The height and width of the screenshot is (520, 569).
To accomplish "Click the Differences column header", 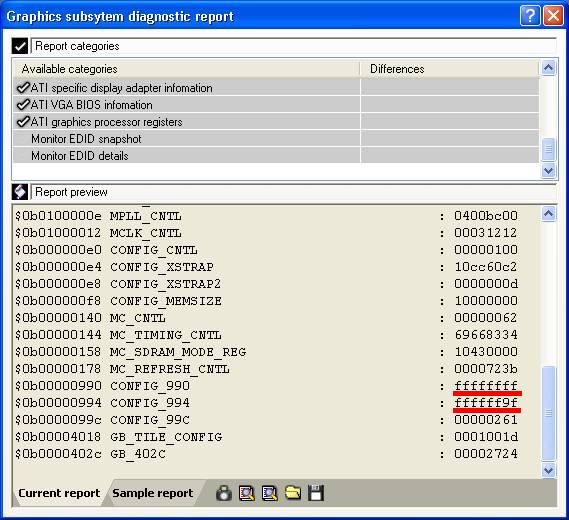I will [397, 69].
